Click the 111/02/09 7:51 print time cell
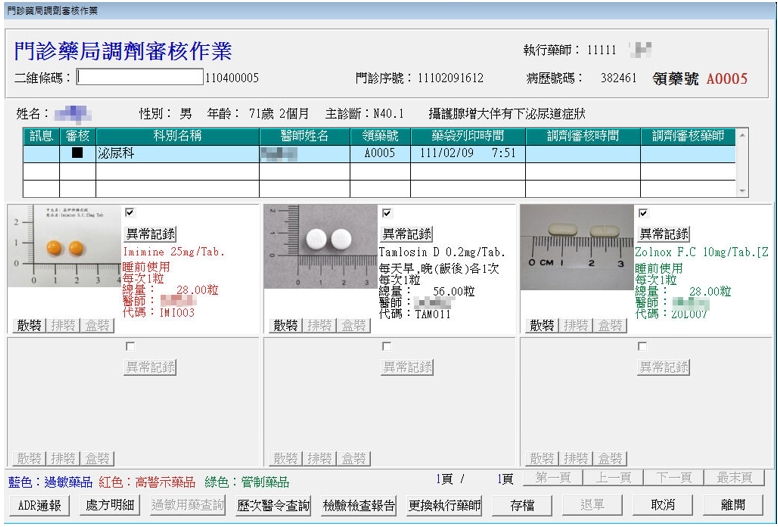The image size is (778, 527). click(468, 153)
